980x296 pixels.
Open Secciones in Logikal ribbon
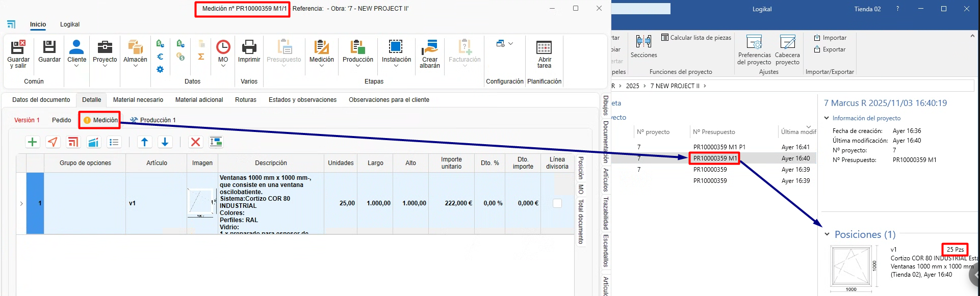[x=643, y=46]
